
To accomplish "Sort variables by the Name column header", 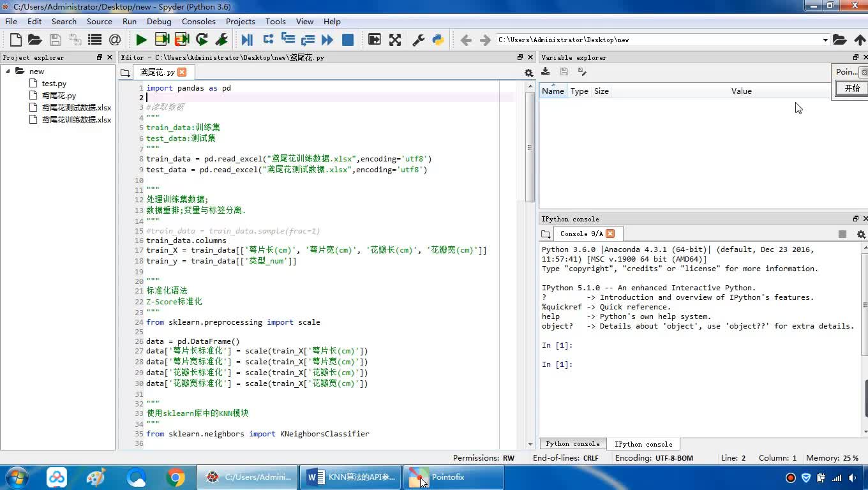I will (x=553, y=91).
